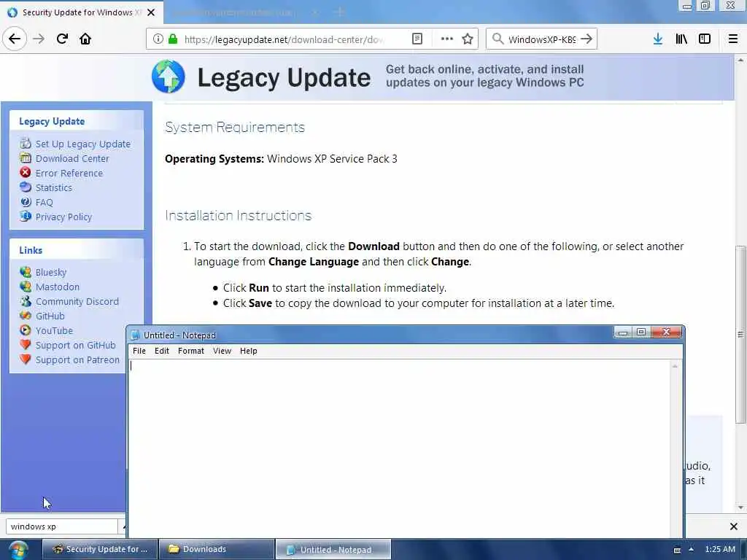Click the taskbar clock 1:25 AM
747x560 pixels.
tap(719, 549)
